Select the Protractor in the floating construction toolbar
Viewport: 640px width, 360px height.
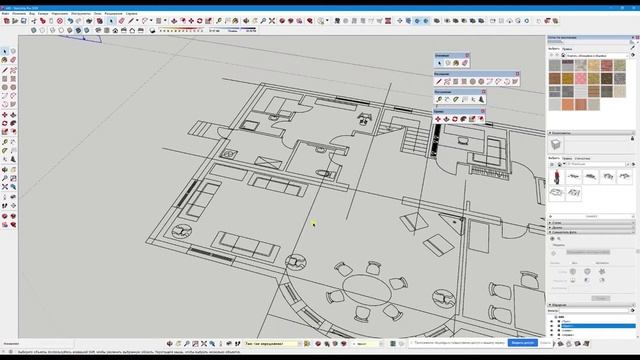(456, 100)
